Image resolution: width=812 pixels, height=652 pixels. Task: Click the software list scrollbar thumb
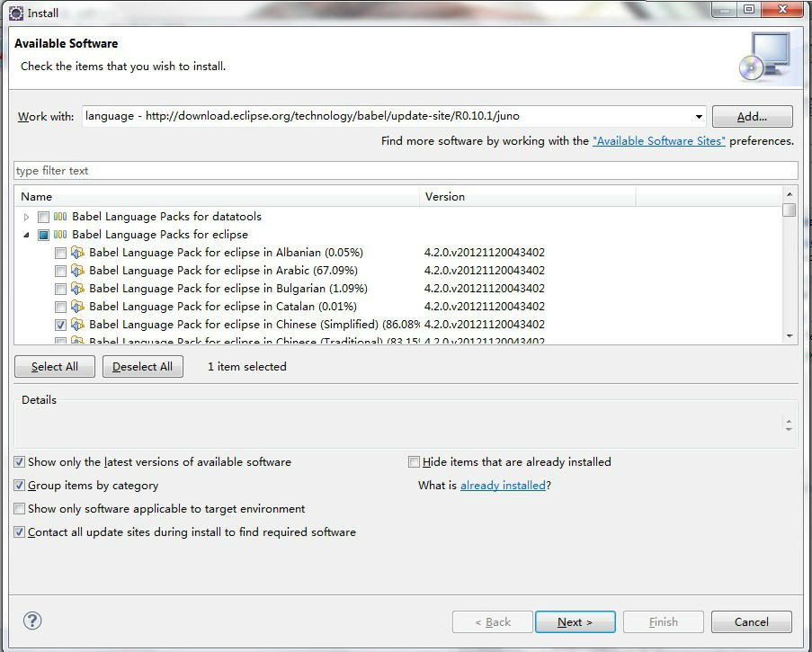click(790, 210)
